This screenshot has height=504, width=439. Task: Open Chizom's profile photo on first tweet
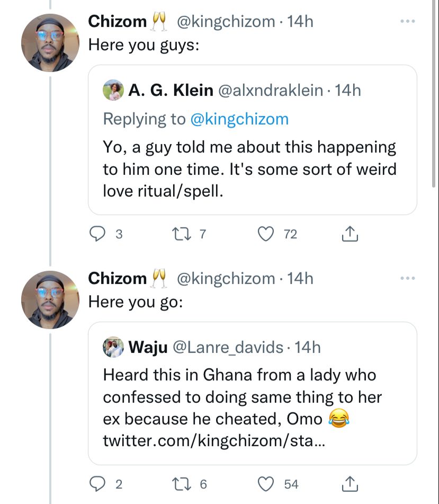(x=50, y=43)
